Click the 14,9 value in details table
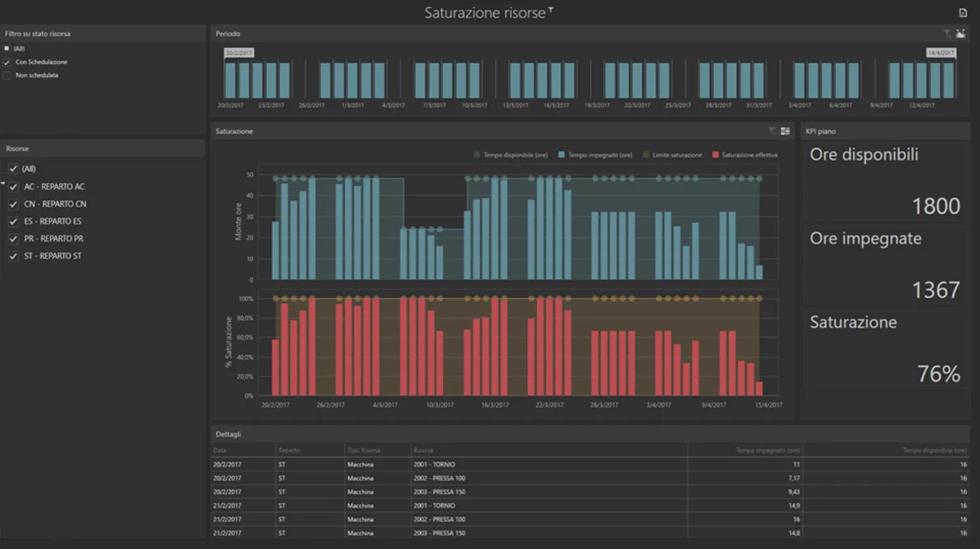 794,506
